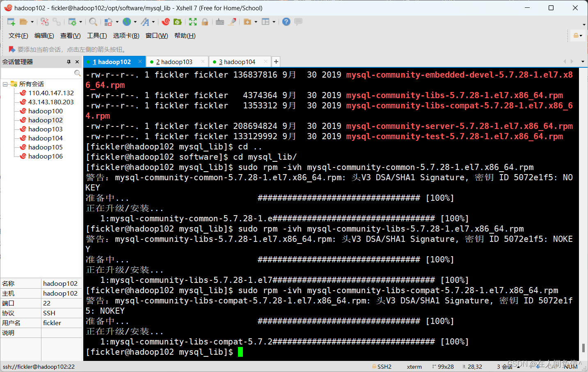Switch to the 2 hadoop103 tab

(174, 62)
